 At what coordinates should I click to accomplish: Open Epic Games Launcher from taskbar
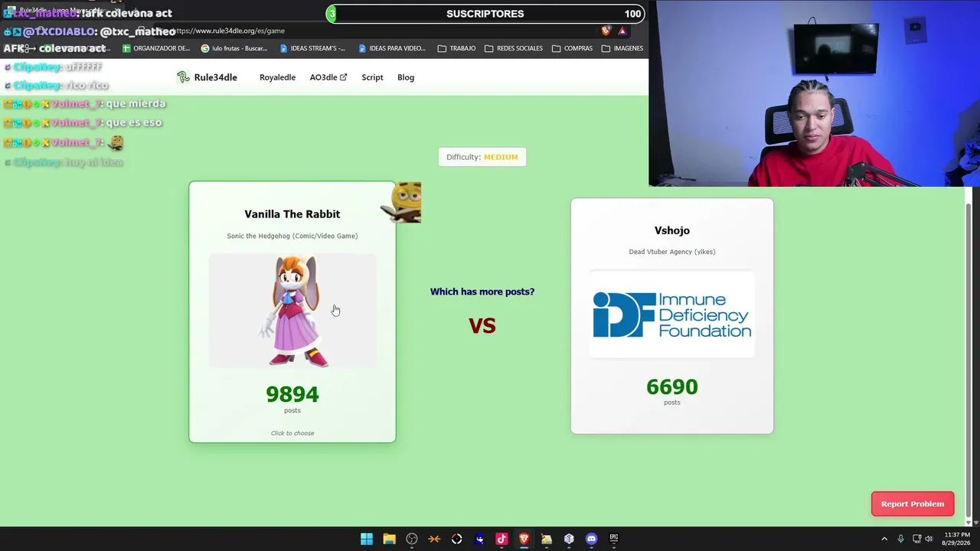click(614, 539)
